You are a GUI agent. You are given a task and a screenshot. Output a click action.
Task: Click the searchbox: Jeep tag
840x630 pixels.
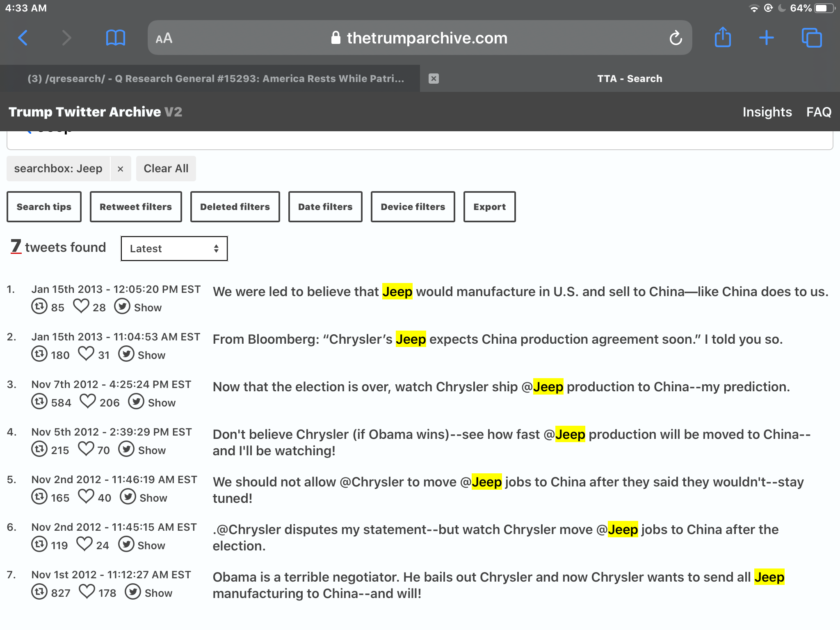[x=58, y=169]
